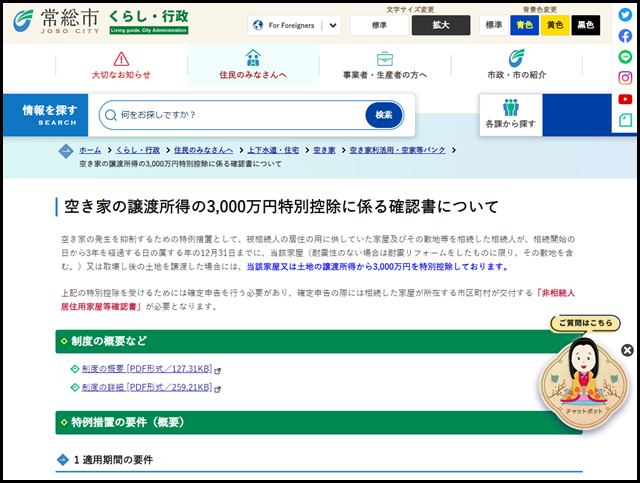The height and width of the screenshot is (483, 640).
Task: Click the warning triangle icon for 大切なお知らせ
Action: 121,59
